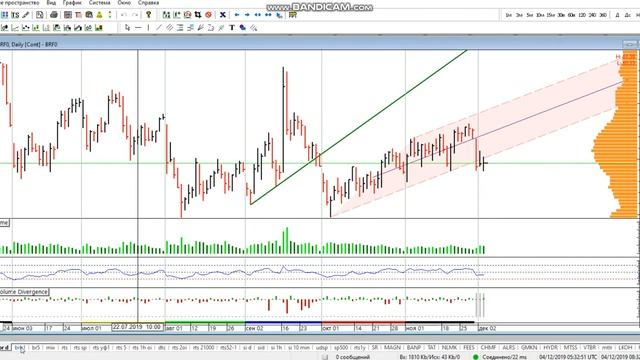Click the printer icon in toolbar
This screenshot has height=360, width=640.
point(53,15)
